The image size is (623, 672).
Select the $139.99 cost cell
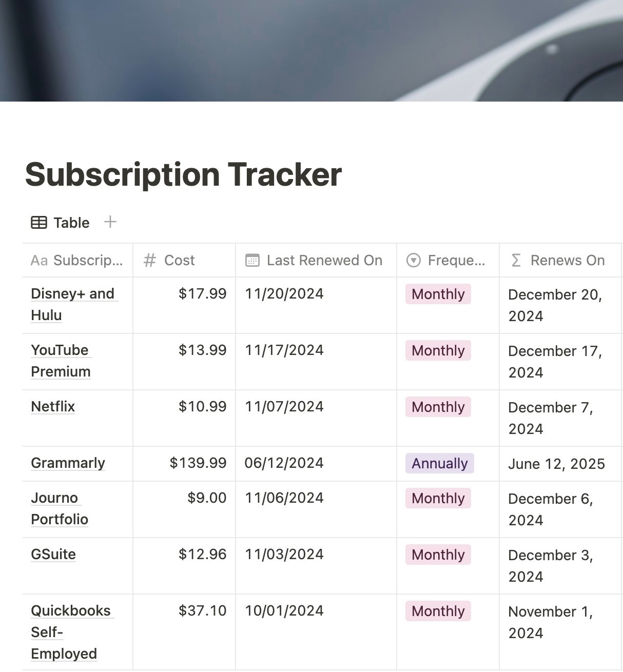184,464
